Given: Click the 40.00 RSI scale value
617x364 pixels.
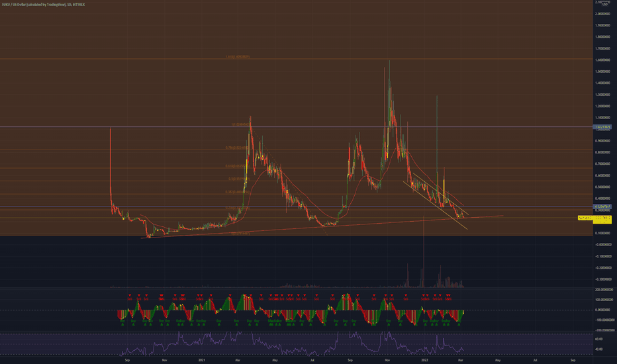Looking at the screenshot, I should click(599, 349).
